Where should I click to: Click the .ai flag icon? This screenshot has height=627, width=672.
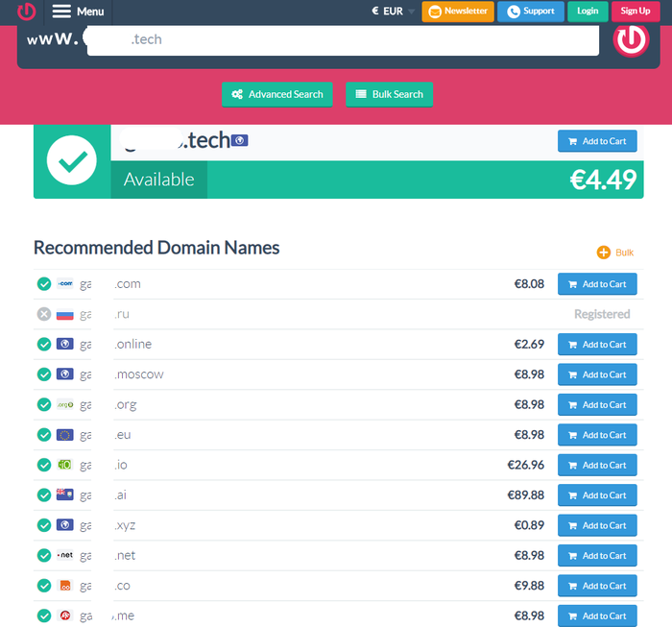[65, 495]
